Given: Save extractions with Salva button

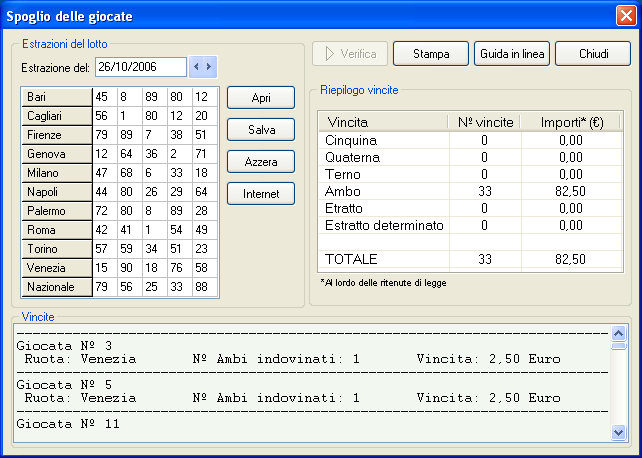Looking at the screenshot, I should coord(260,130).
